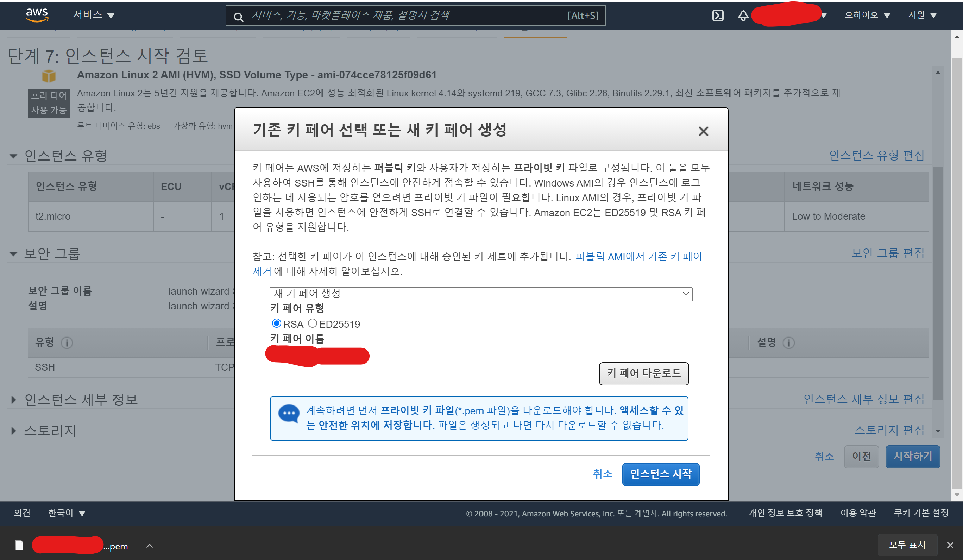Select ED25519 key pair type

312,323
